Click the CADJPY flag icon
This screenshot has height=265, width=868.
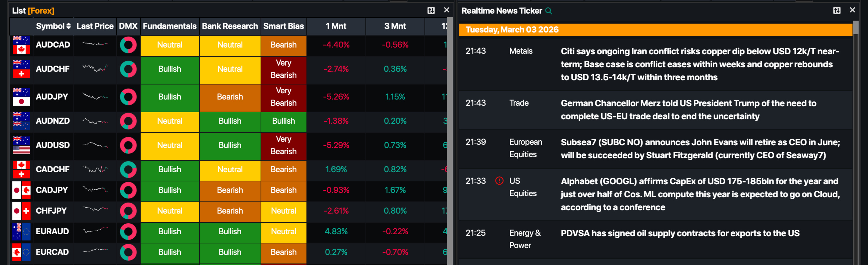pos(21,190)
